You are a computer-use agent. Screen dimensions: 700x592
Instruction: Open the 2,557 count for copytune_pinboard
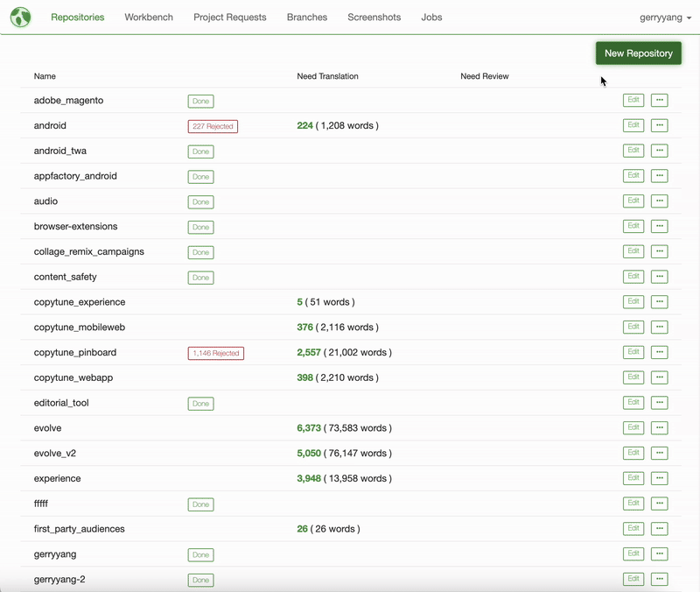pyautogui.click(x=309, y=352)
